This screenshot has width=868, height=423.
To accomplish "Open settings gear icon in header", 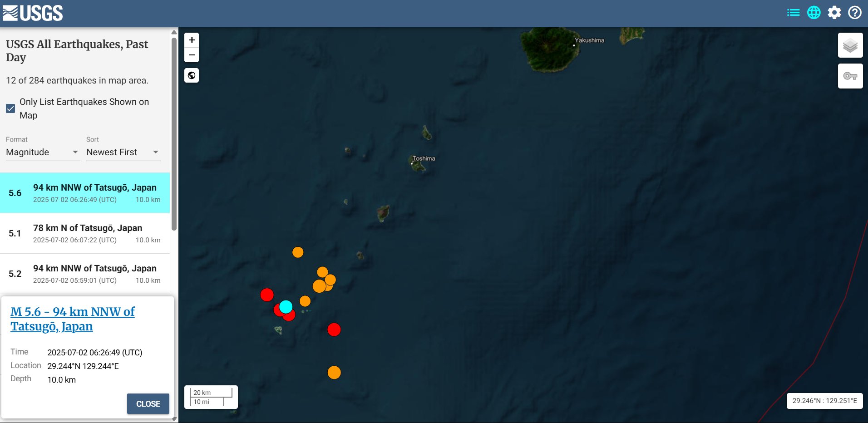I will tap(834, 13).
